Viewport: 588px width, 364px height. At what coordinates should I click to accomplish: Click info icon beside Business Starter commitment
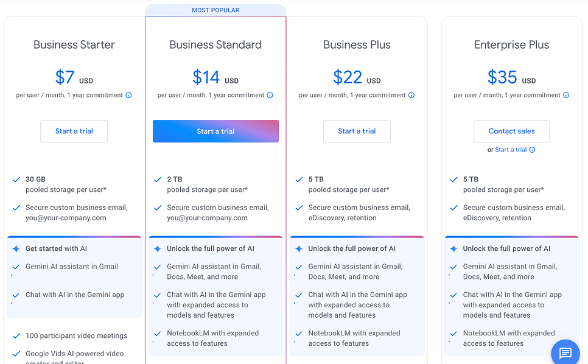(128, 95)
